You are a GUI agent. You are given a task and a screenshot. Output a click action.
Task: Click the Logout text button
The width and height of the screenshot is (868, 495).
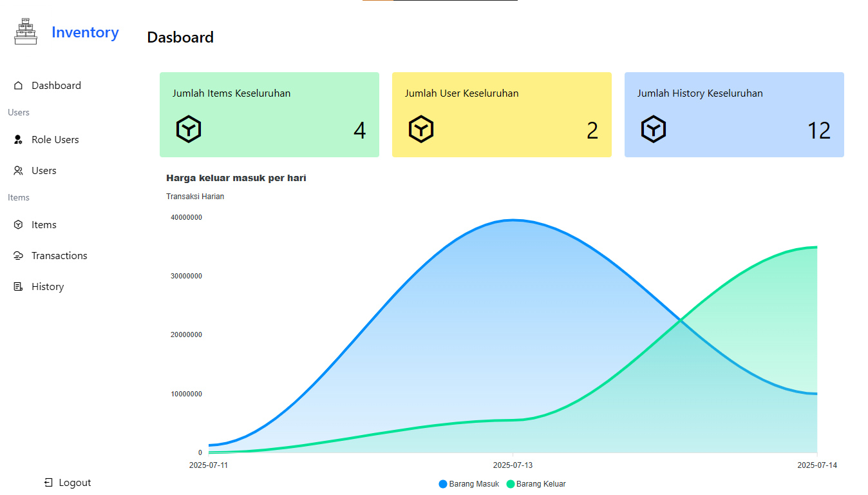tap(75, 483)
